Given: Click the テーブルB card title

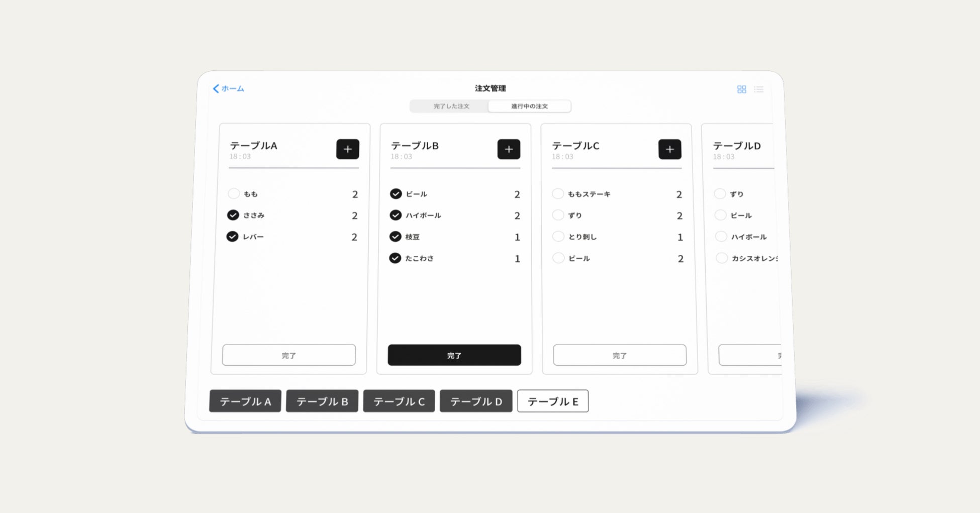Looking at the screenshot, I should [415, 146].
